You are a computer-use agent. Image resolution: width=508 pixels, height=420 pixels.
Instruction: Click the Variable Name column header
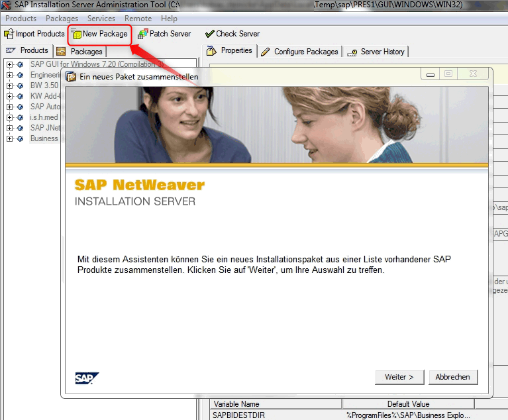[x=276, y=404]
